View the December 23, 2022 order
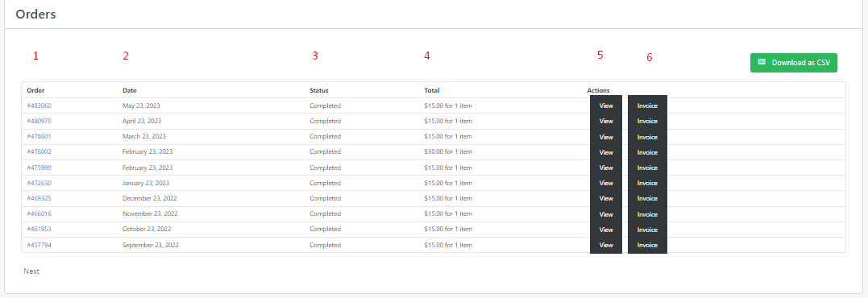 click(x=606, y=198)
